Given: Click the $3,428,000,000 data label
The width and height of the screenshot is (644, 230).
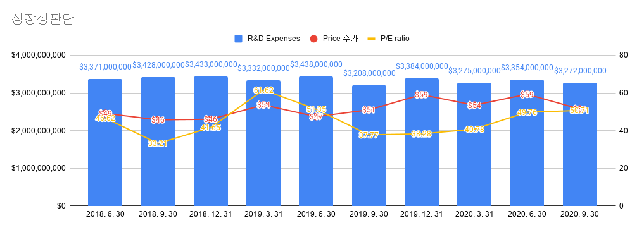Looking at the screenshot, I should (158, 65).
